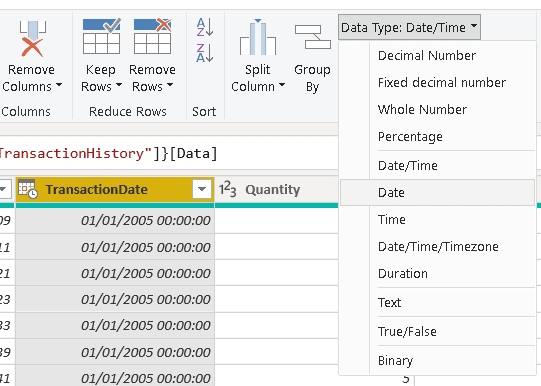This screenshot has width=541, height=386.
Task: Select Duration data type
Action: [437, 274]
